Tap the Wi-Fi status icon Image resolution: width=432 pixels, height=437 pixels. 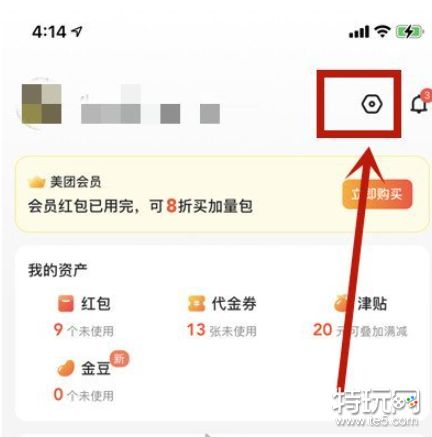coord(382,31)
